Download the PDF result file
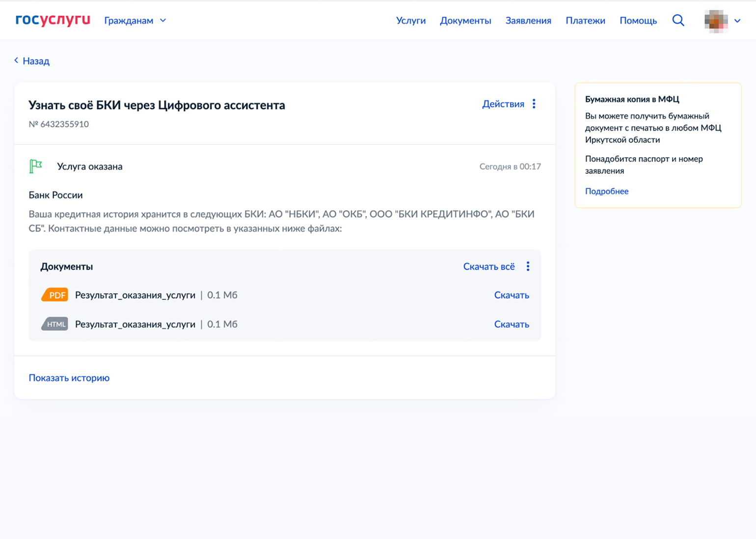The image size is (756, 539). point(512,295)
